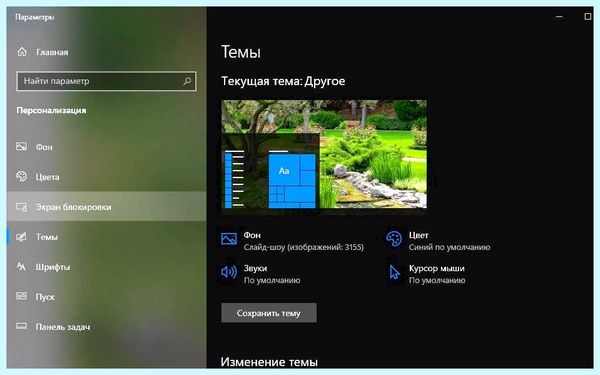Click the current theme preview image

coord(324,154)
